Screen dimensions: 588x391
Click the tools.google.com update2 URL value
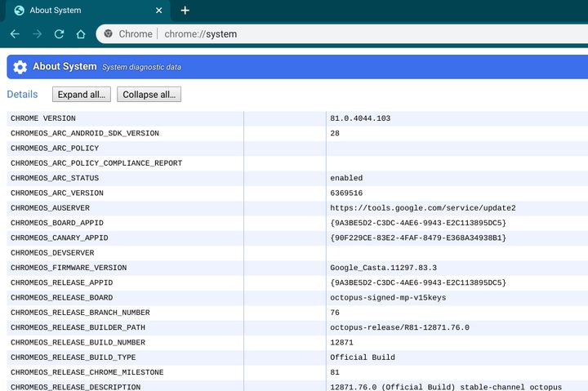pos(423,208)
